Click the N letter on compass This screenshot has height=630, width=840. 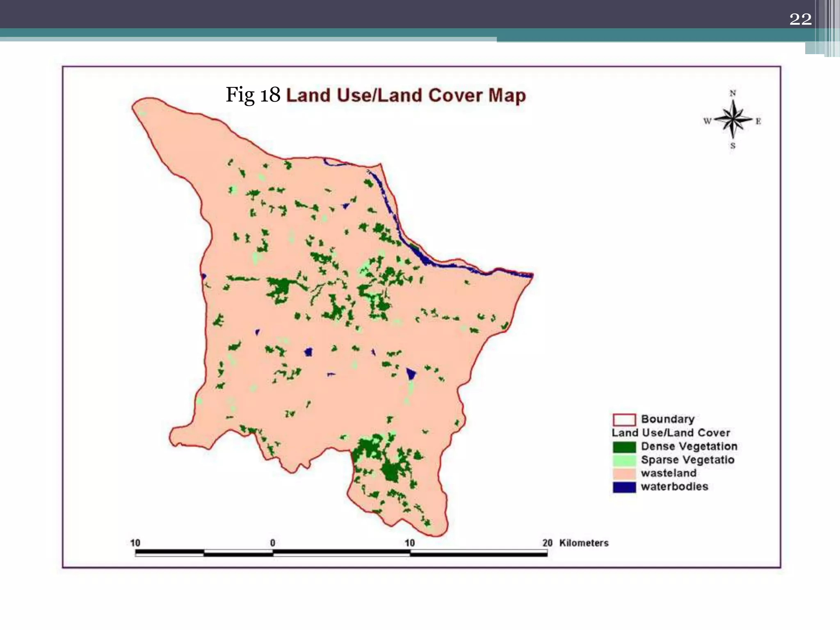point(733,94)
